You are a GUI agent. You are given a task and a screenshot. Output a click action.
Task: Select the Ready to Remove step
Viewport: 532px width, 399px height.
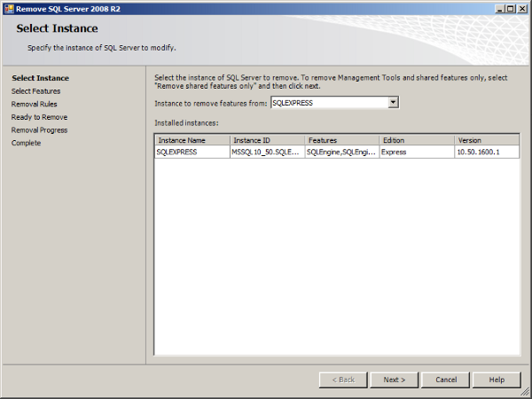coord(39,117)
